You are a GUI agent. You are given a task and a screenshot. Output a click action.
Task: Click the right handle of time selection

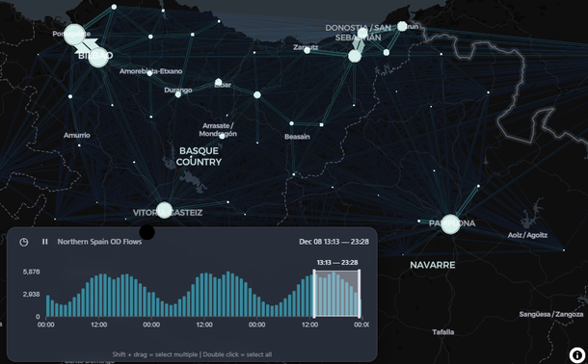pyautogui.click(x=360, y=294)
